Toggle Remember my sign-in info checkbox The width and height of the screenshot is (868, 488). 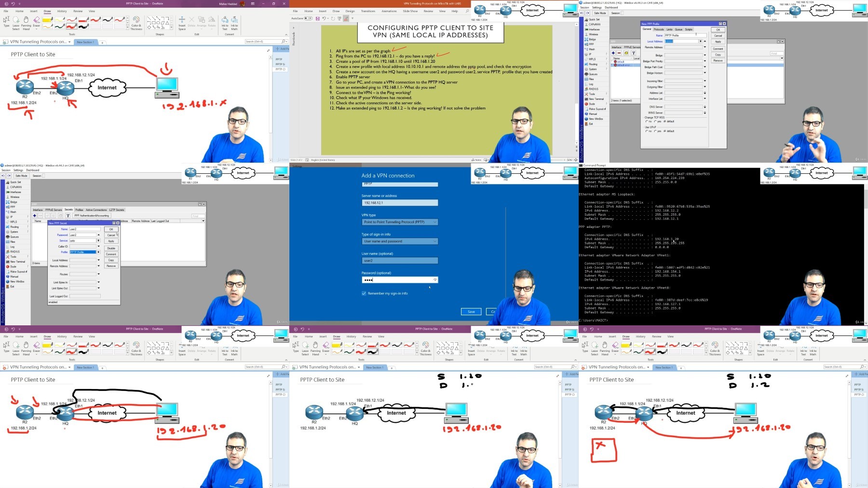coord(364,293)
